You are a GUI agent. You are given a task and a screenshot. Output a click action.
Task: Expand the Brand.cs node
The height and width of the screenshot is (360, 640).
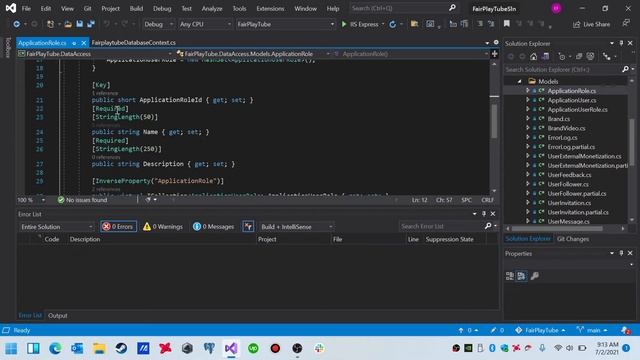click(527, 119)
